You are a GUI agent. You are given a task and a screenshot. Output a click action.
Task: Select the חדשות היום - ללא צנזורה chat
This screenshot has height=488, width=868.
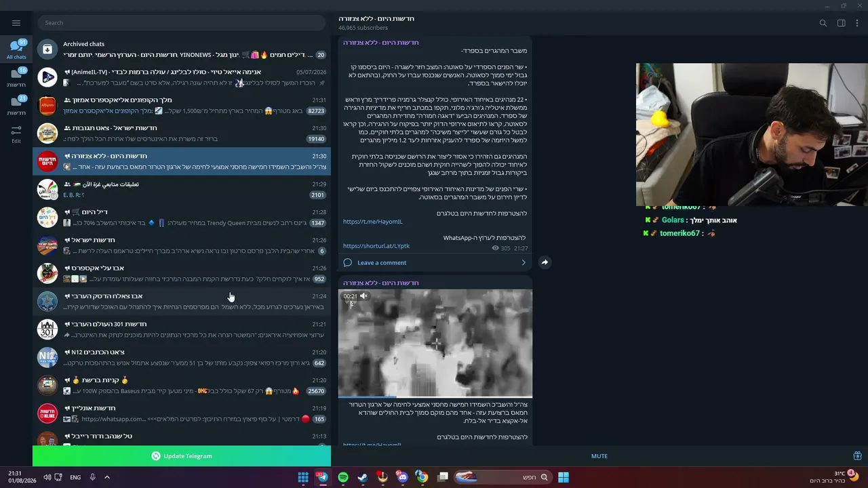tap(182, 161)
